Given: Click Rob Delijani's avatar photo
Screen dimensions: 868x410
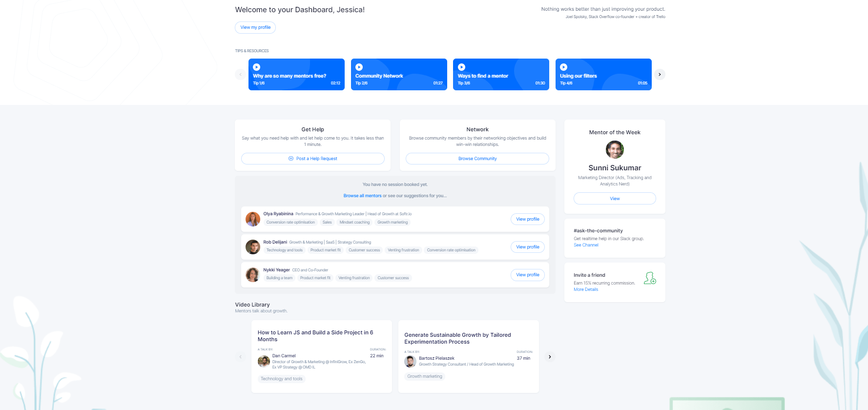Looking at the screenshot, I should 252,247.
